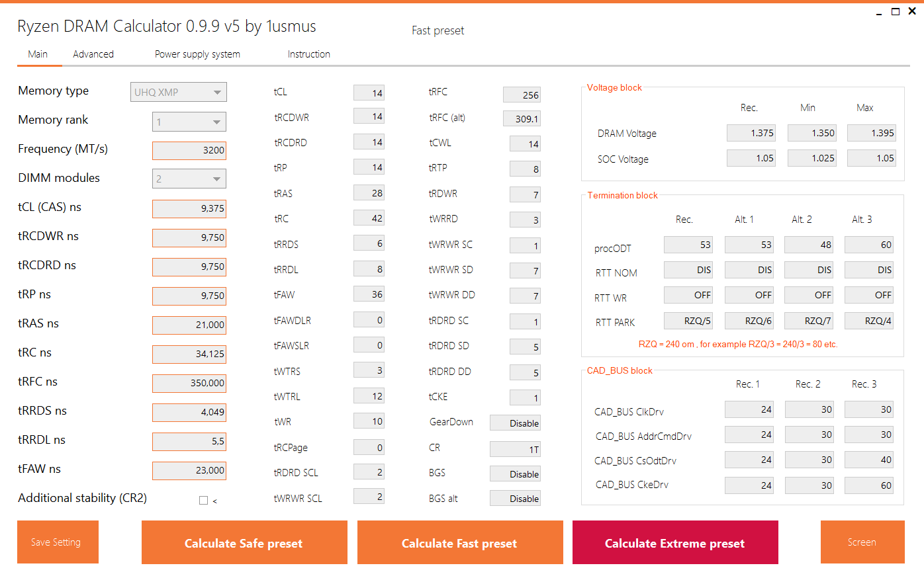924x582 pixels.
Task: Click Calculate Fast preset
Action: pos(460,542)
